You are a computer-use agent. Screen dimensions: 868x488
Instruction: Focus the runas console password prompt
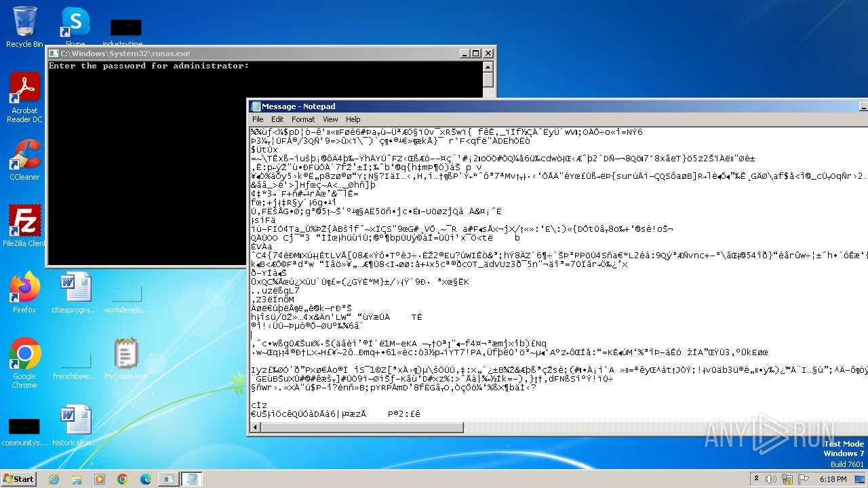149,66
